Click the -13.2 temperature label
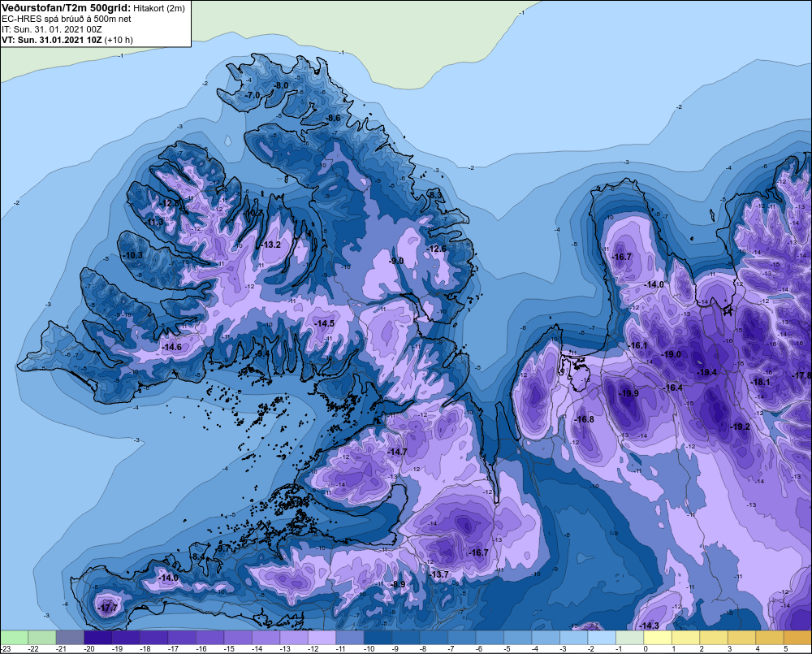 coord(271,245)
